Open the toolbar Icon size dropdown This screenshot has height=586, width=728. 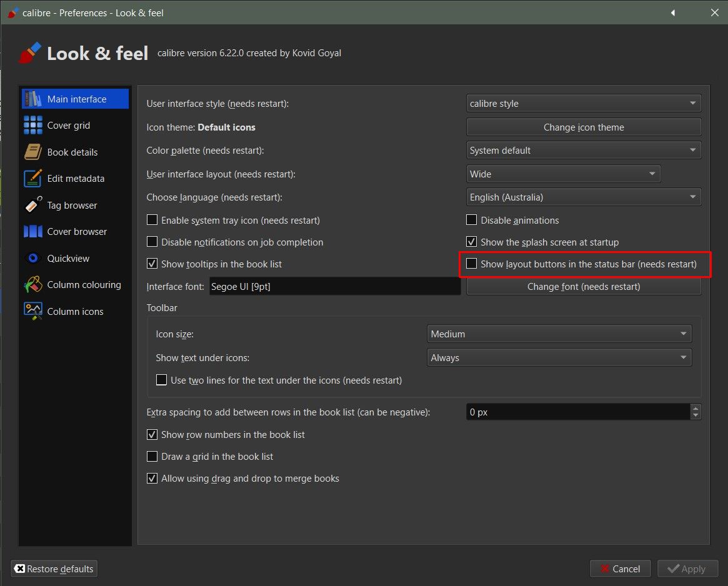(x=559, y=334)
